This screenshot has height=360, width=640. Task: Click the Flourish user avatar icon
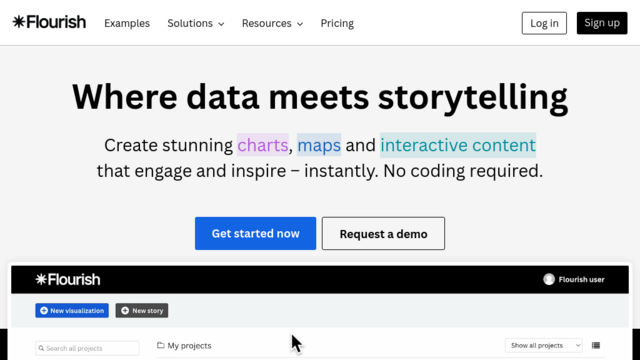coord(549,279)
